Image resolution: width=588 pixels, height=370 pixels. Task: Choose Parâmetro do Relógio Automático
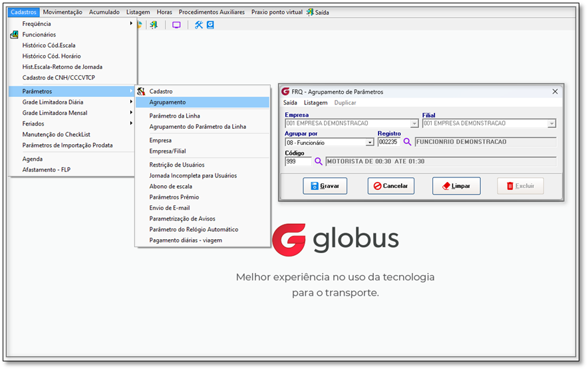pyautogui.click(x=202, y=230)
